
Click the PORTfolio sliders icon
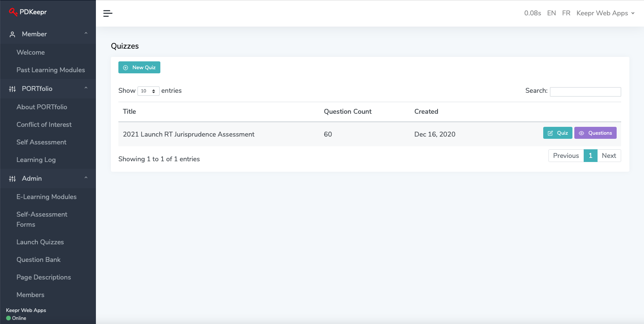pyautogui.click(x=12, y=89)
